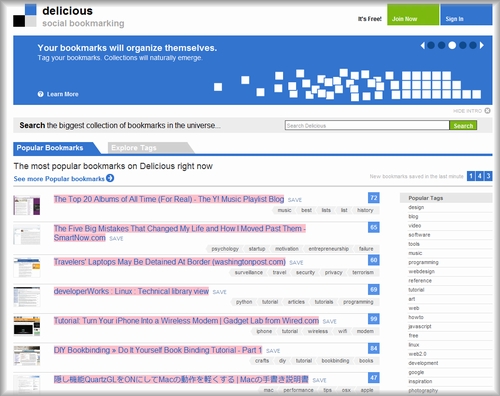Click SAVE next to developerWorks bookmark
The height and width of the screenshot is (396, 500).
pyautogui.click(x=219, y=292)
